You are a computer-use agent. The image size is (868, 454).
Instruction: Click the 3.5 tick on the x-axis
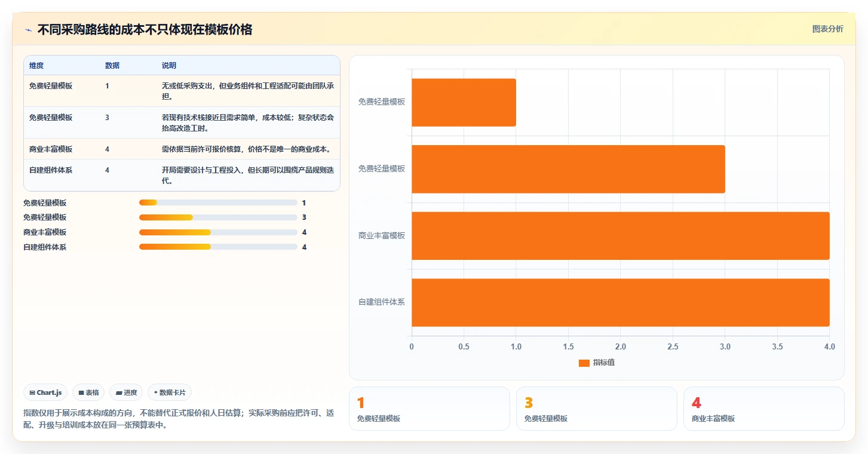(x=777, y=346)
